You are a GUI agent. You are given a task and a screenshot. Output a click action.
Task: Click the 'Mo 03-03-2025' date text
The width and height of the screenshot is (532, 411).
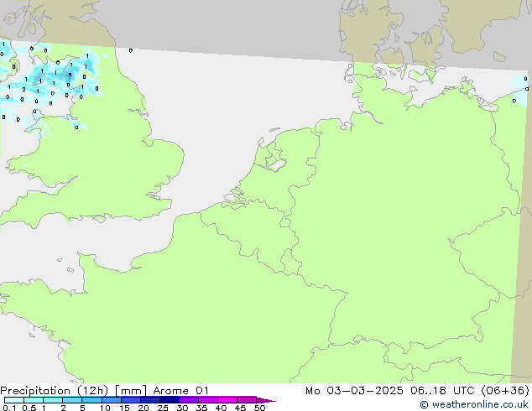pos(354,391)
